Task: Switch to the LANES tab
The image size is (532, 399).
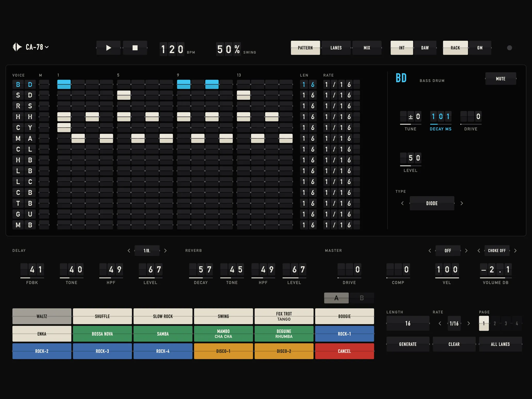Action: (x=336, y=48)
